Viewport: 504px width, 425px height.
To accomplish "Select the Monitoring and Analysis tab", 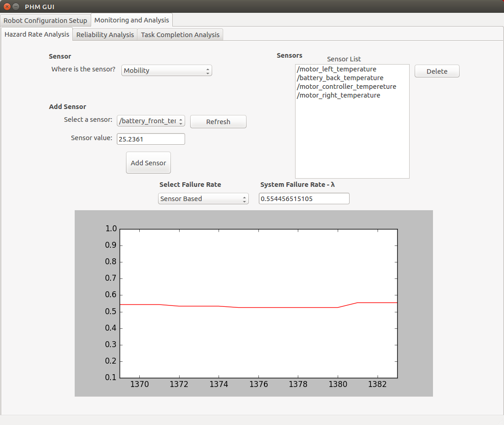I will (x=131, y=20).
